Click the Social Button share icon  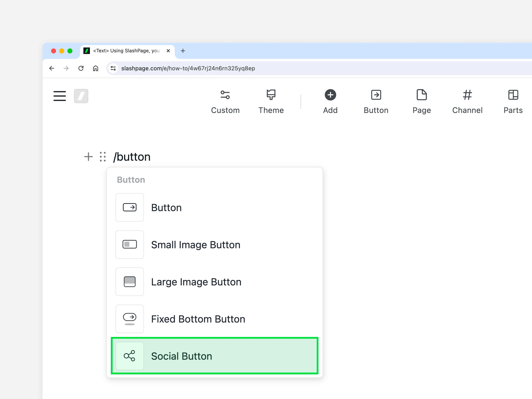(130, 356)
